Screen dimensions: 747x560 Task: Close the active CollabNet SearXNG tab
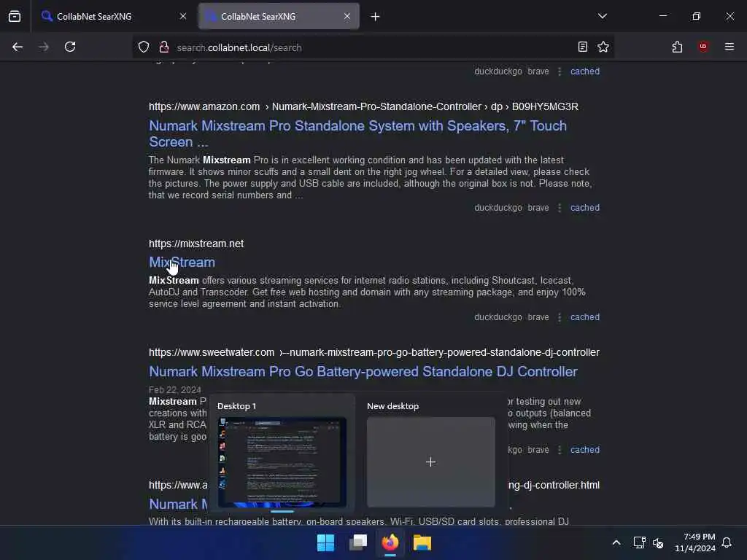347,16
